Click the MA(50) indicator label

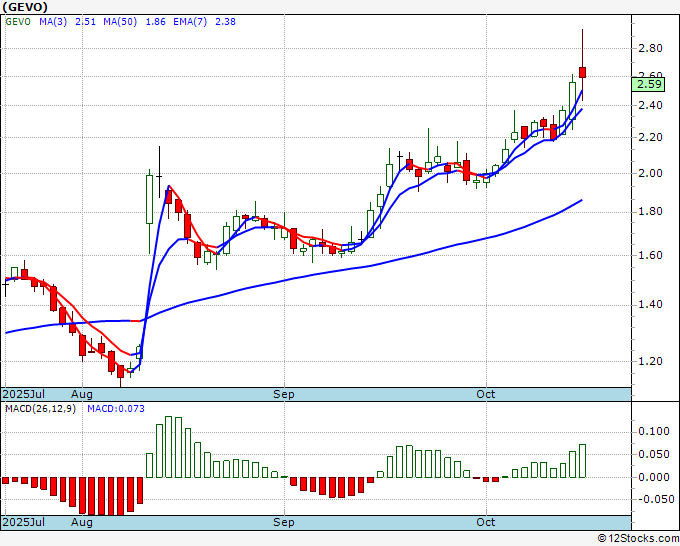[x=120, y=22]
